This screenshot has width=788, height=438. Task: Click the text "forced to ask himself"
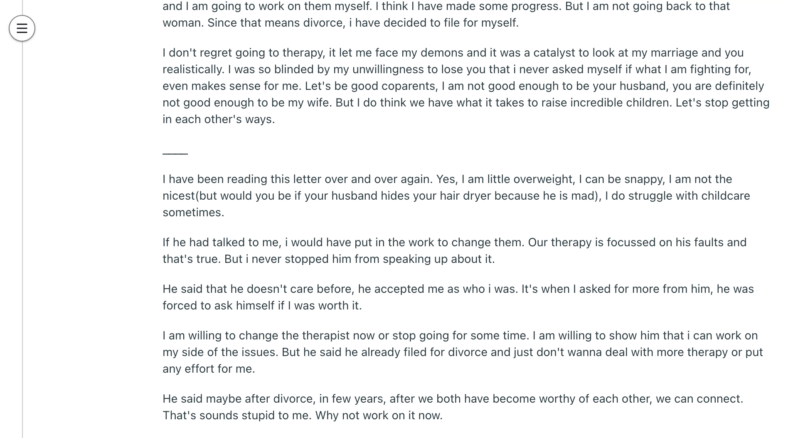click(218, 305)
